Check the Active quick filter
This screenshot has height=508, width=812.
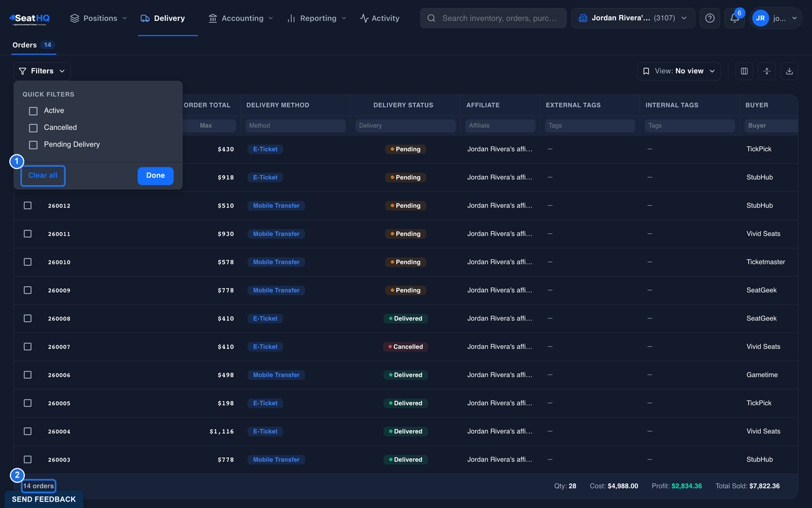33,111
